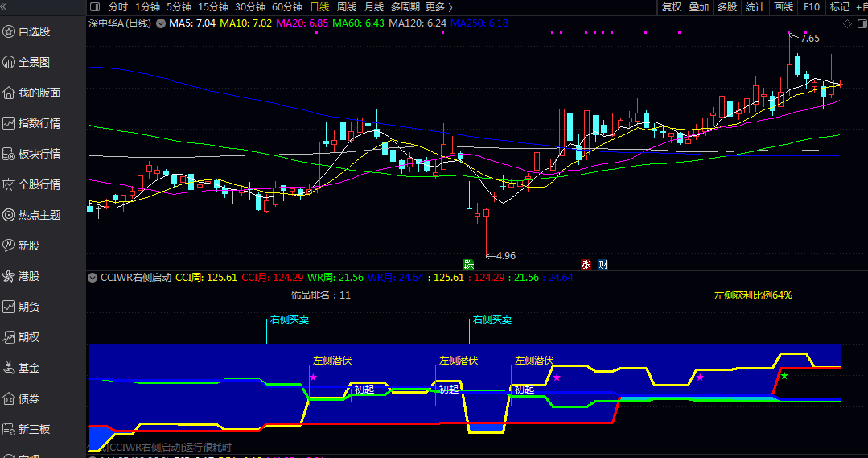Click the green 跌 marker on chart

click(x=469, y=264)
